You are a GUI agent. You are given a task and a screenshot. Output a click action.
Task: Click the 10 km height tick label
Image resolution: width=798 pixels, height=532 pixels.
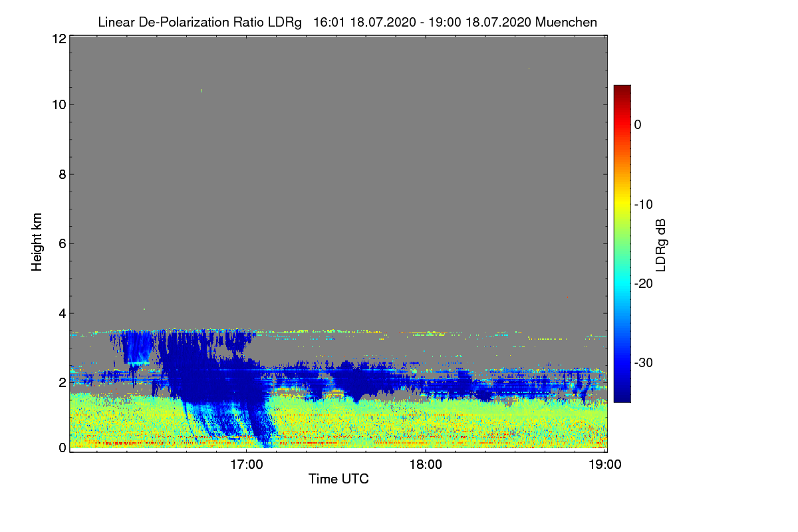59,104
